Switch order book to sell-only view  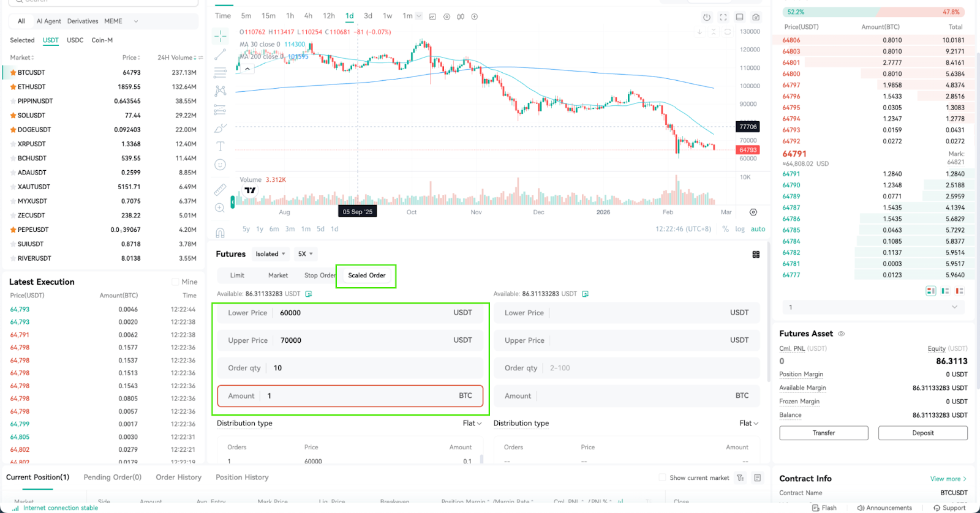tap(959, 291)
